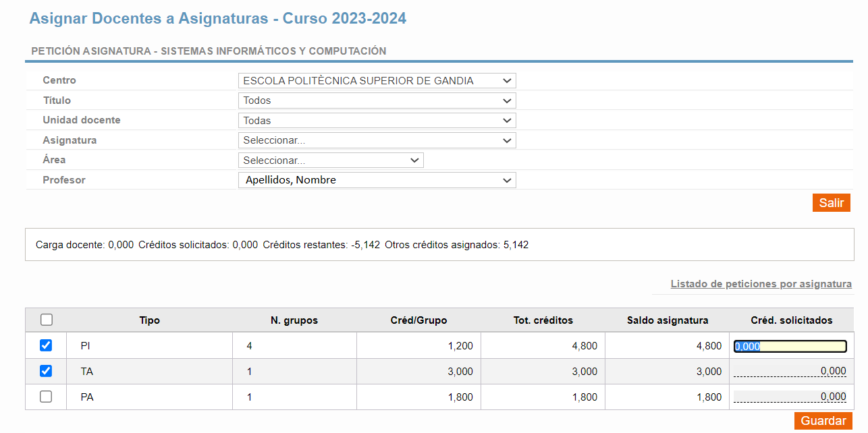Open the Área Seleccionar dropdown
The image size is (868, 433).
tap(331, 161)
